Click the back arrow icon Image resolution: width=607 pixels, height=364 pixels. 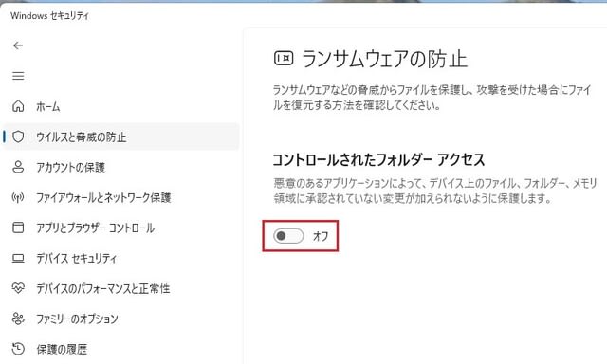[x=18, y=45]
